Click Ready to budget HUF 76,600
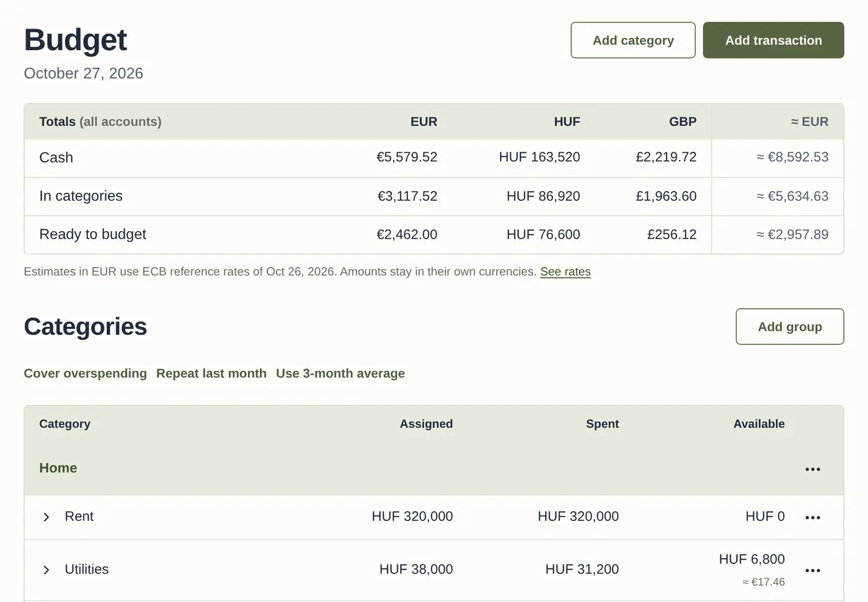868x602 pixels. click(x=543, y=235)
